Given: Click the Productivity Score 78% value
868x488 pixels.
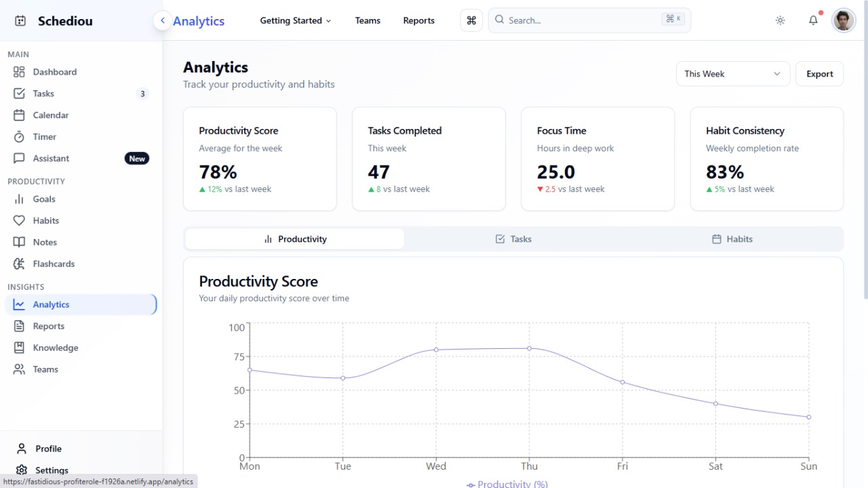Looking at the screenshot, I should point(218,172).
